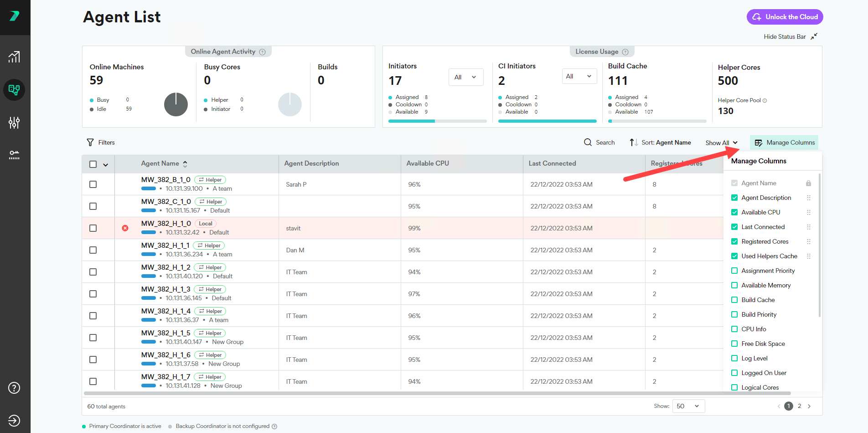Click the logout icon in sidebar
The height and width of the screenshot is (433, 868).
(14, 420)
